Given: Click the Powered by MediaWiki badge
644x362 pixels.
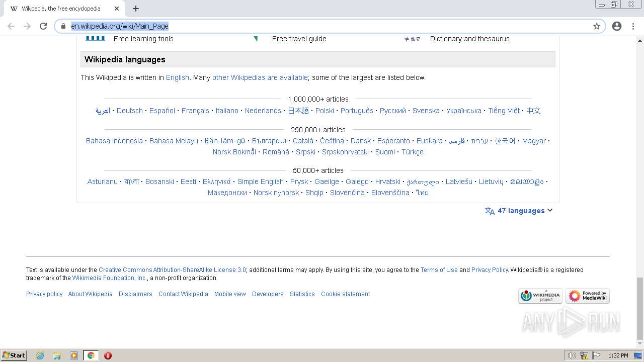Looking at the screenshot, I should [x=588, y=296].
